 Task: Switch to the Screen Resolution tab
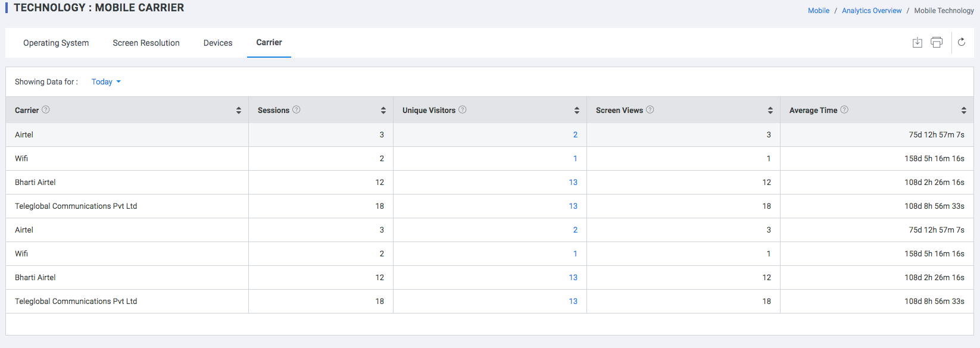click(x=146, y=43)
